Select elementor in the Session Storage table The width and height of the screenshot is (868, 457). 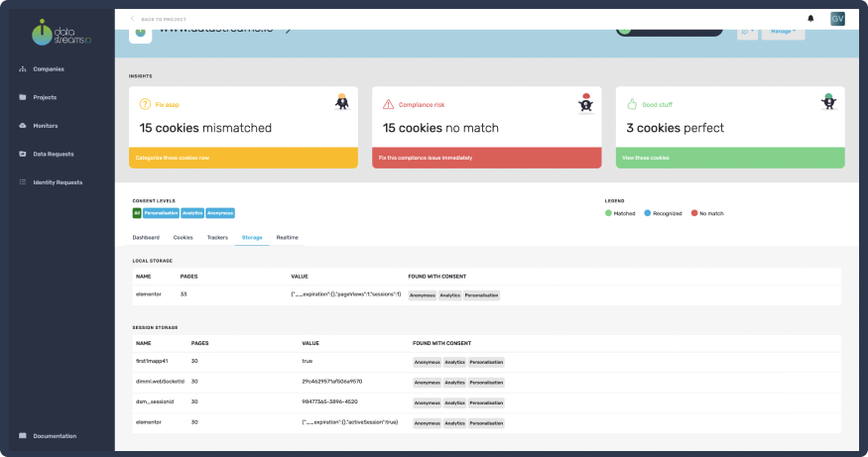point(149,422)
